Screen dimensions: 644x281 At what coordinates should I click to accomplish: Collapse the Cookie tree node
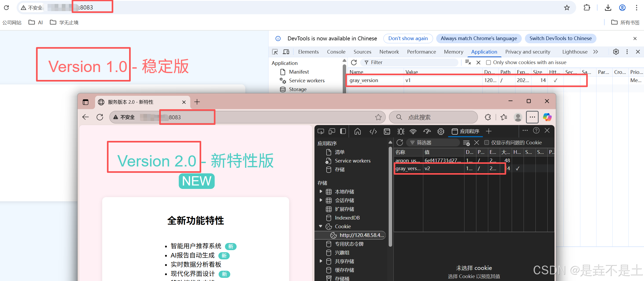coord(321,226)
